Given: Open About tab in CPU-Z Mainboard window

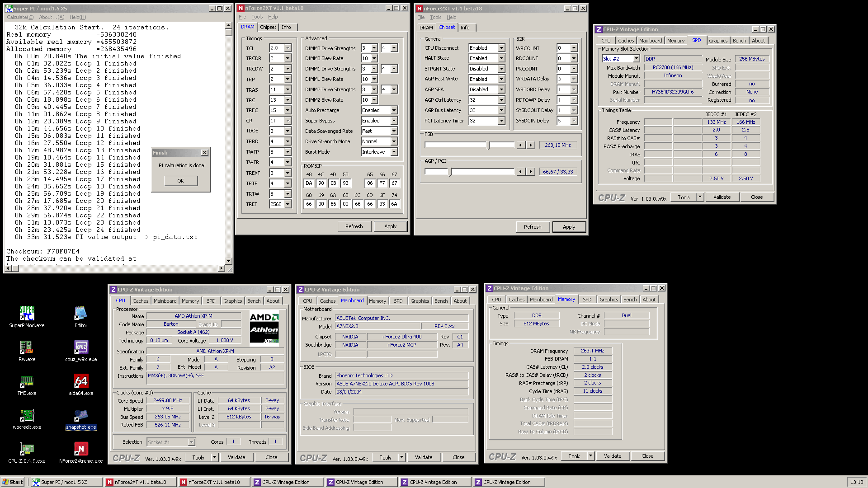Looking at the screenshot, I should (460, 301).
